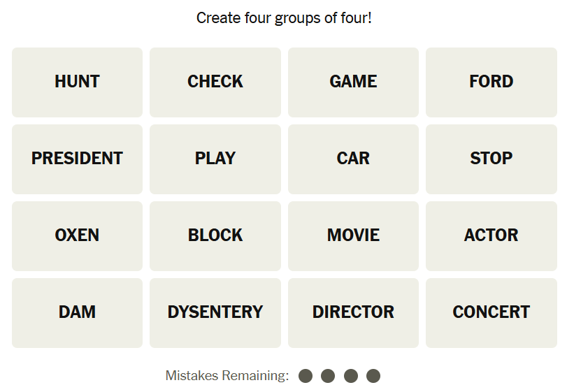
Task: Choose the MOVIE word card
Action: click(x=353, y=235)
